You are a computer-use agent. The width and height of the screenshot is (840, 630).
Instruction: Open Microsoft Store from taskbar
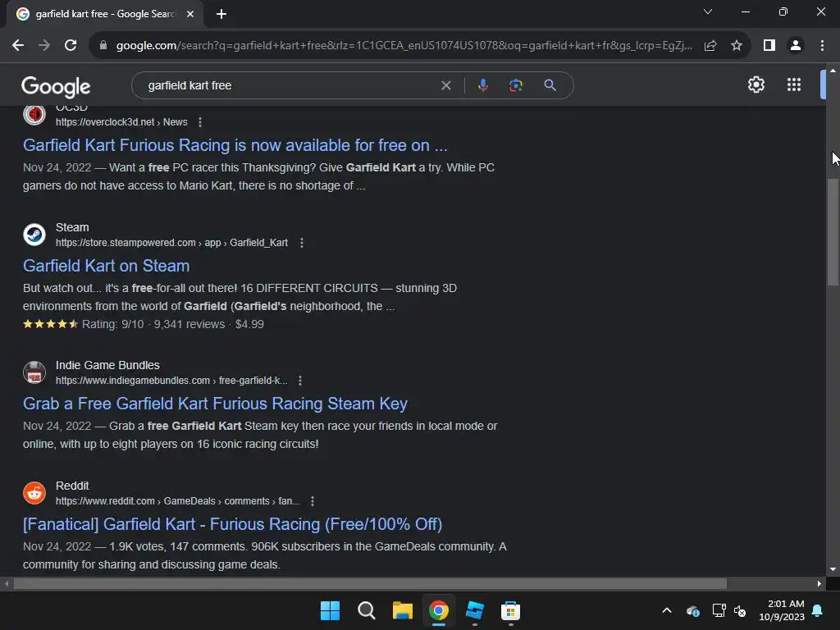[x=510, y=610]
